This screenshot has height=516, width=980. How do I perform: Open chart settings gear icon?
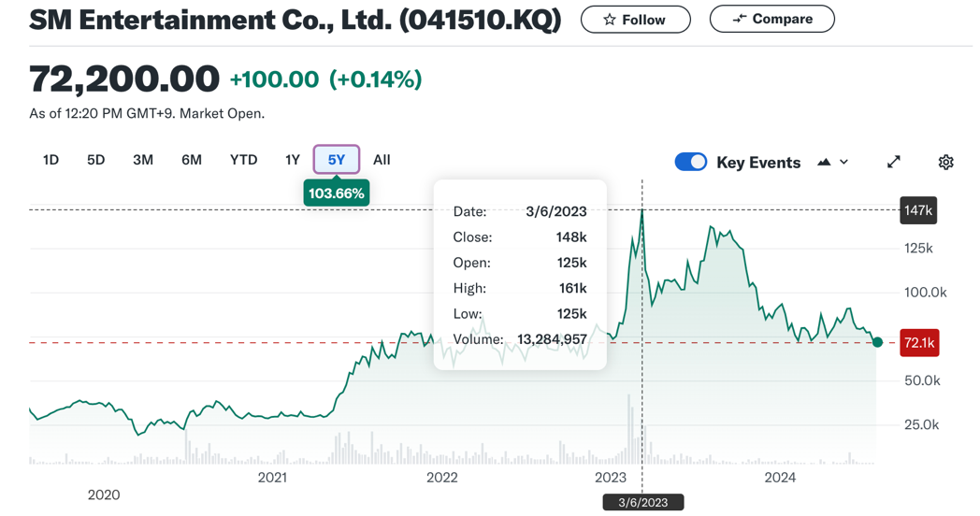coord(945,163)
